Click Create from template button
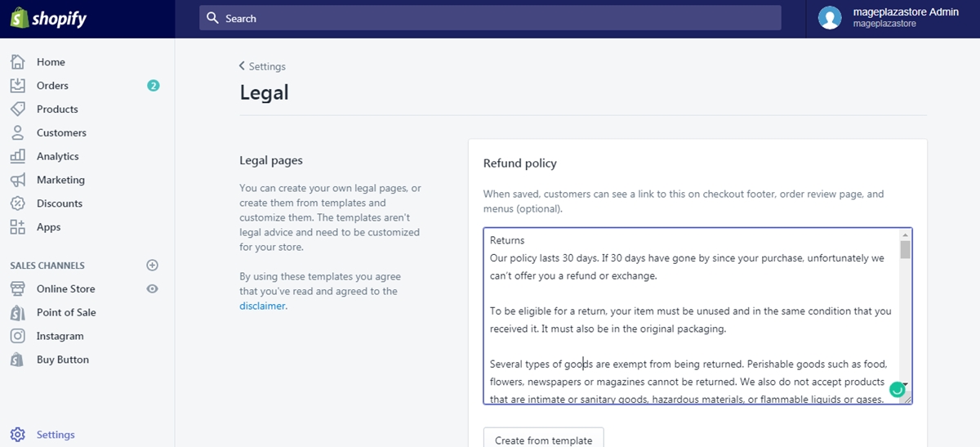This screenshot has width=980, height=447. pos(543,438)
